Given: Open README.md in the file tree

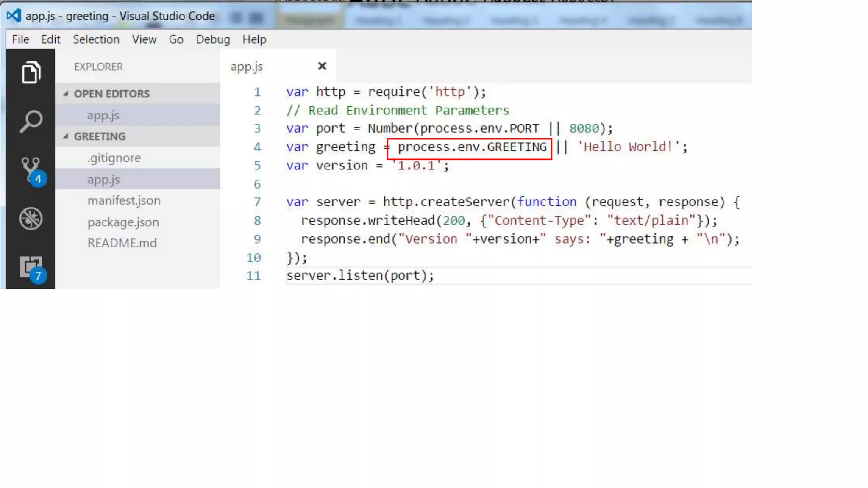Looking at the screenshot, I should (x=122, y=243).
